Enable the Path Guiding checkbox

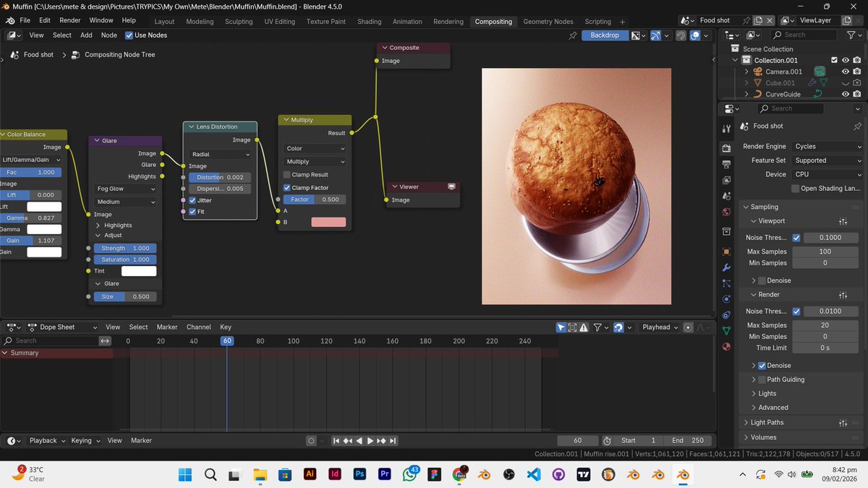click(x=762, y=380)
